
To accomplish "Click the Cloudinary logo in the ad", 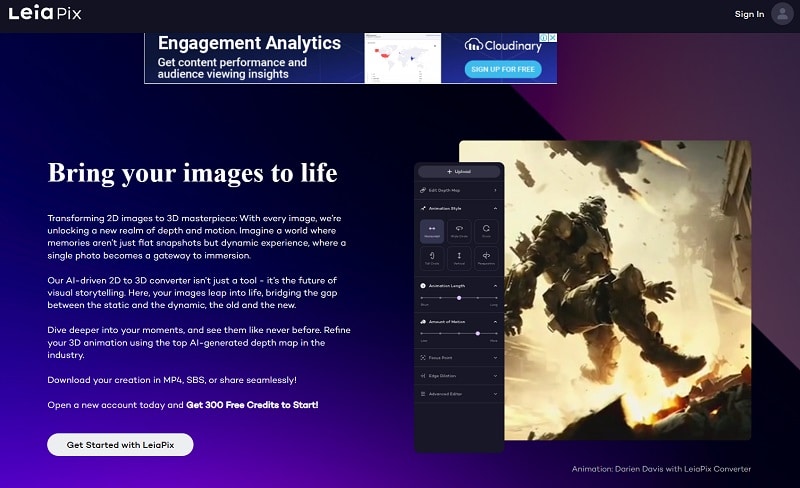I will tap(503, 45).
